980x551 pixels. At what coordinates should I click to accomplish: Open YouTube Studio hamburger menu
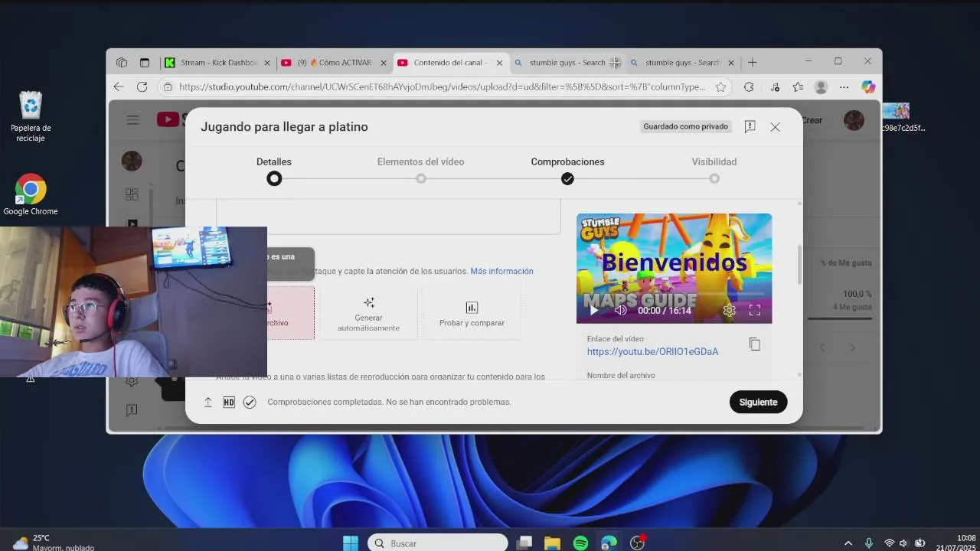pyautogui.click(x=132, y=119)
